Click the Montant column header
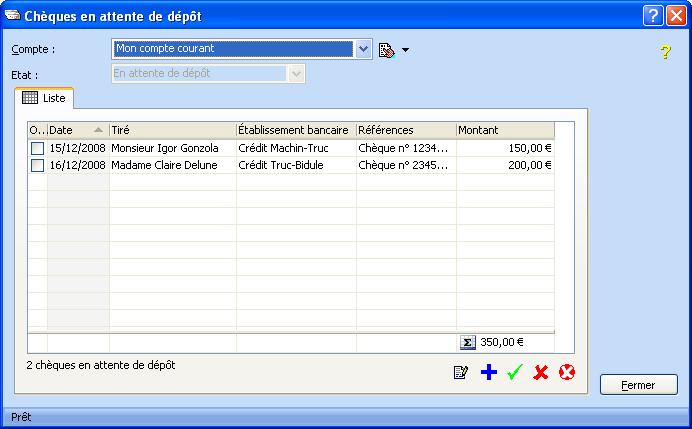 coord(504,130)
